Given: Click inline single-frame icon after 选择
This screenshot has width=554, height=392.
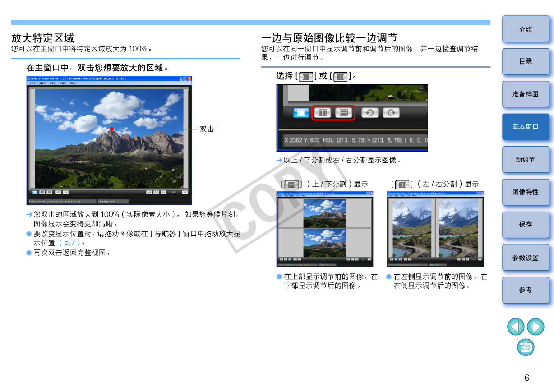Looking at the screenshot, I should pyautogui.click(x=306, y=77).
